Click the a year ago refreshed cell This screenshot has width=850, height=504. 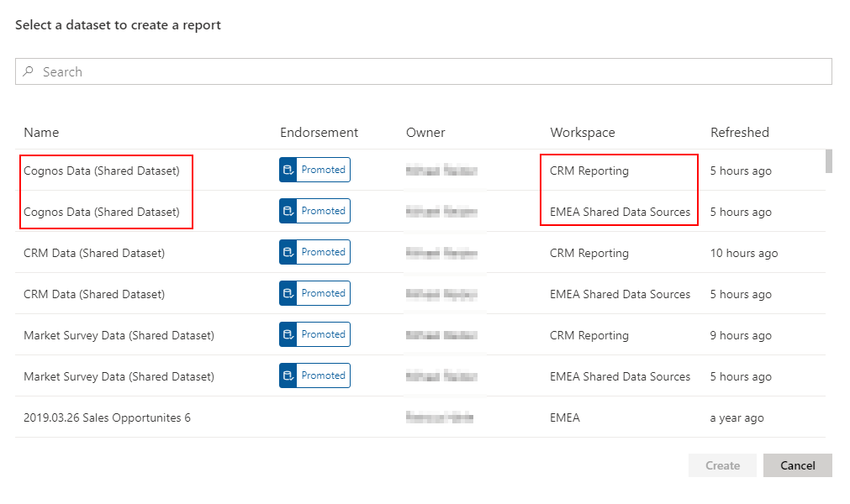736,418
